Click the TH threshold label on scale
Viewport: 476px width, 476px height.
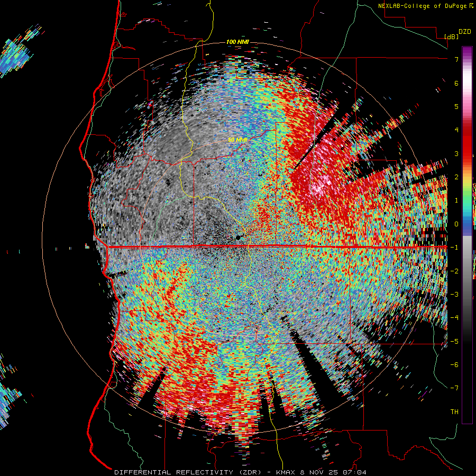(x=454, y=411)
